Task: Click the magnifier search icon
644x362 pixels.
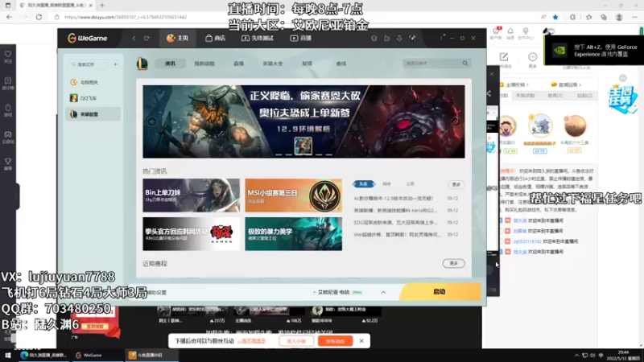Action: [465, 64]
